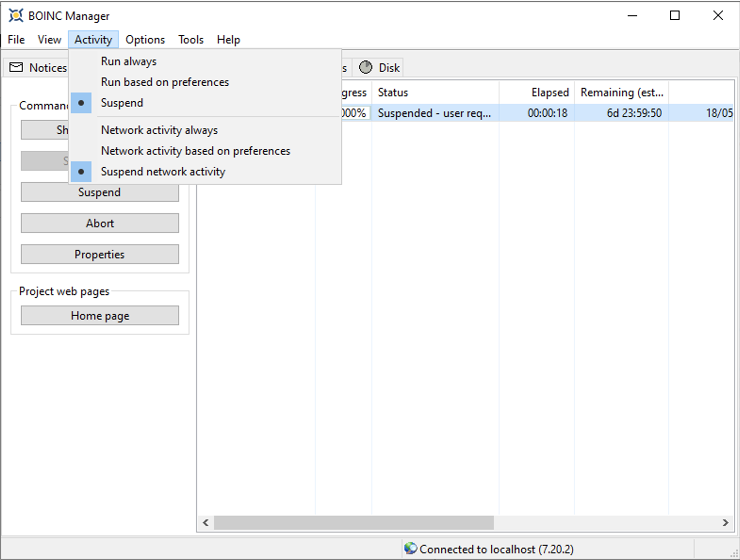Screen dimensions: 740x560
Task: Sort by Remaining (est...) column header
Action: (622, 92)
